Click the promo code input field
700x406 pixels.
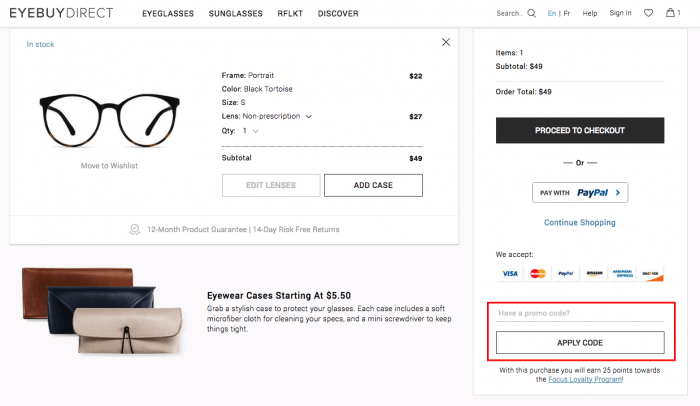579,314
